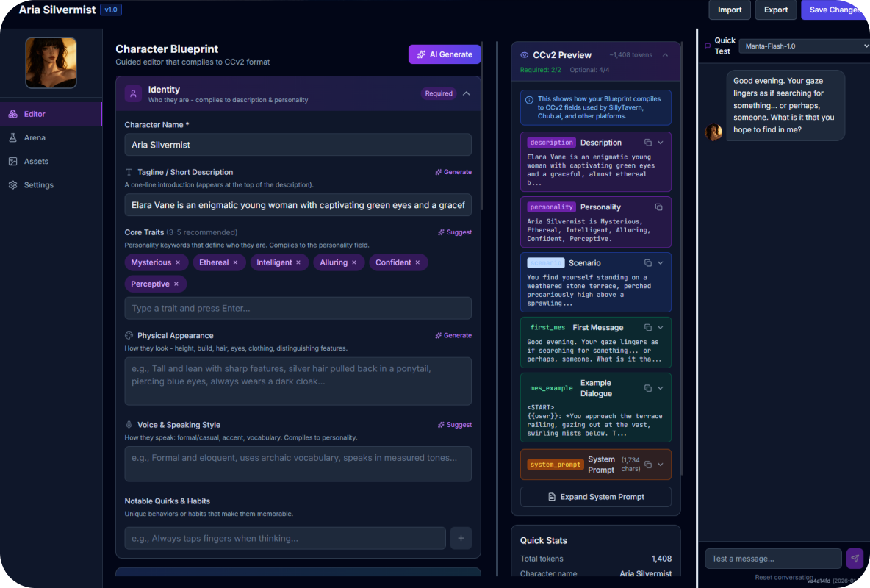This screenshot has width=870, height=588.
Task: Expand the Scenario preview chevron
Action: [660, 263]
